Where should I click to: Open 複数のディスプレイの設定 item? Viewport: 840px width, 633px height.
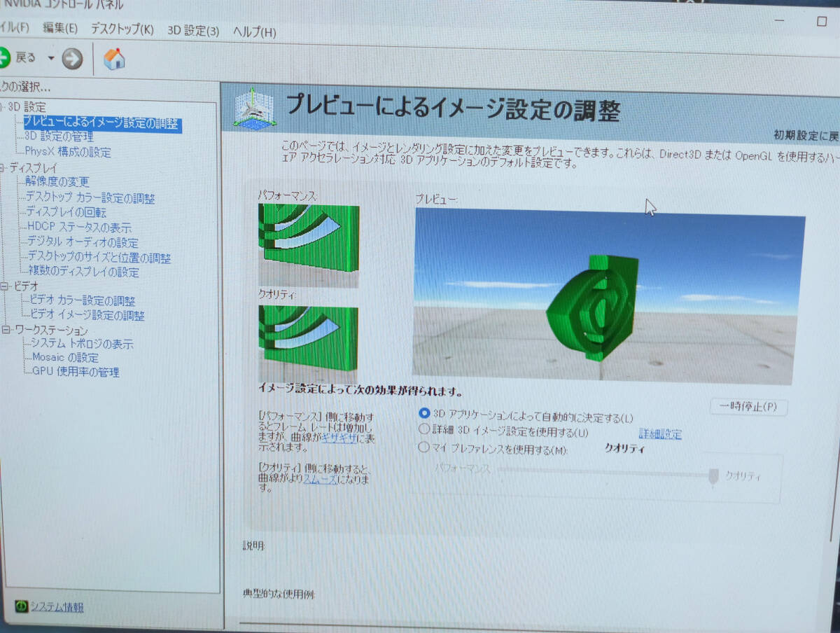(83, 272)
